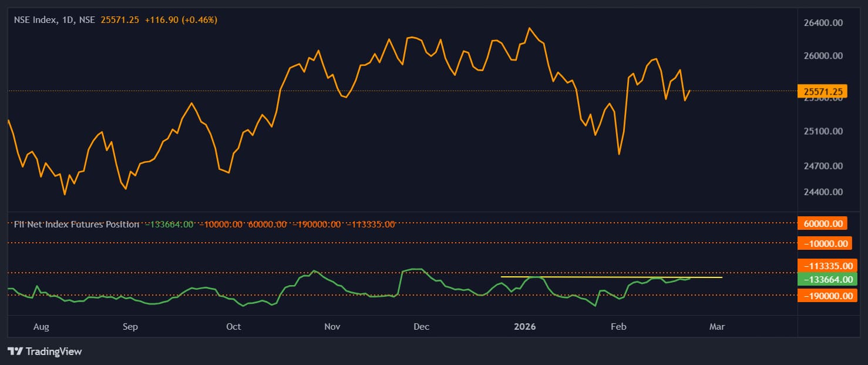The image size is (868, 365).
Task: Select the yellow horizontal trend line
Action: tap(611, 277)
